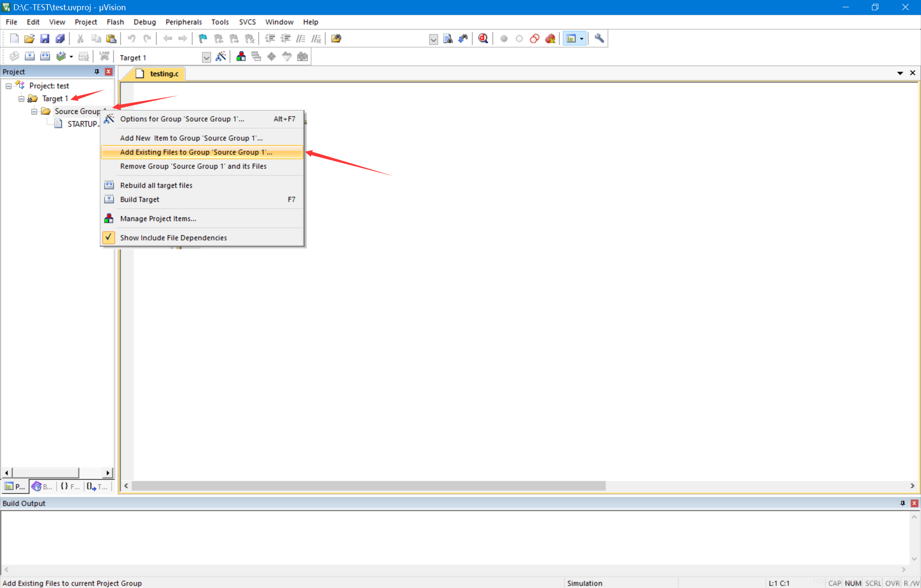The width and height of the screenshot is (921, 588).
Task: Click the Save file toolbar icon
Action: [45, 39]
